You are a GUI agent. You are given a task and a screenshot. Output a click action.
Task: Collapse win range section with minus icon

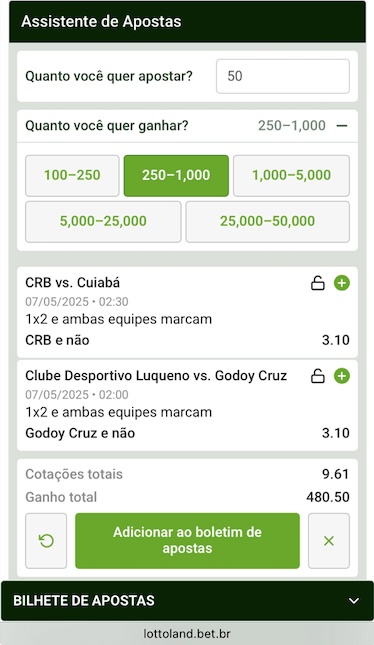[x=342, y=125]
